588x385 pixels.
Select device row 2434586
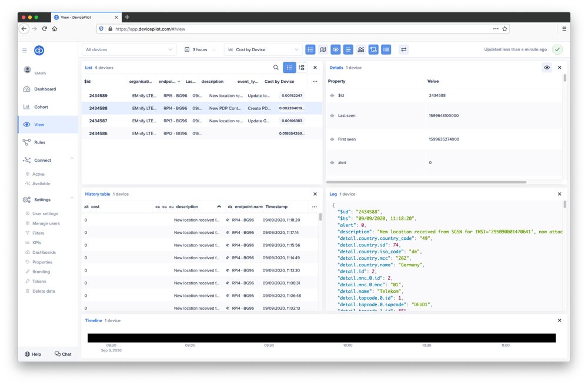[x=202, y=133]
